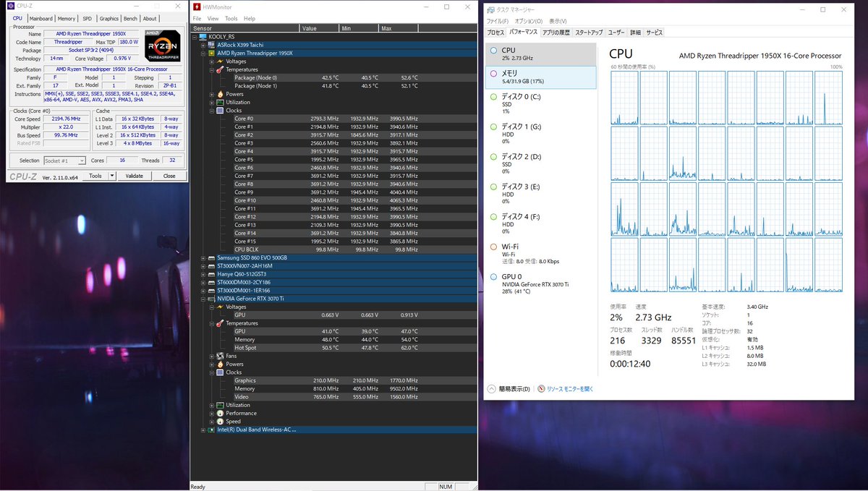Click the GPU Clocks chip icon
The image size is (868, 491).
(x=221, y=372)
